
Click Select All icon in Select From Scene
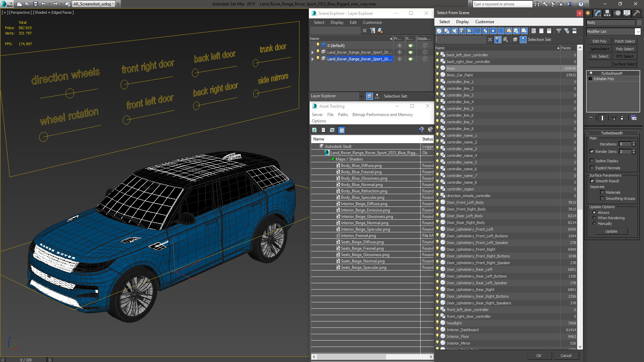pos(533,31)
